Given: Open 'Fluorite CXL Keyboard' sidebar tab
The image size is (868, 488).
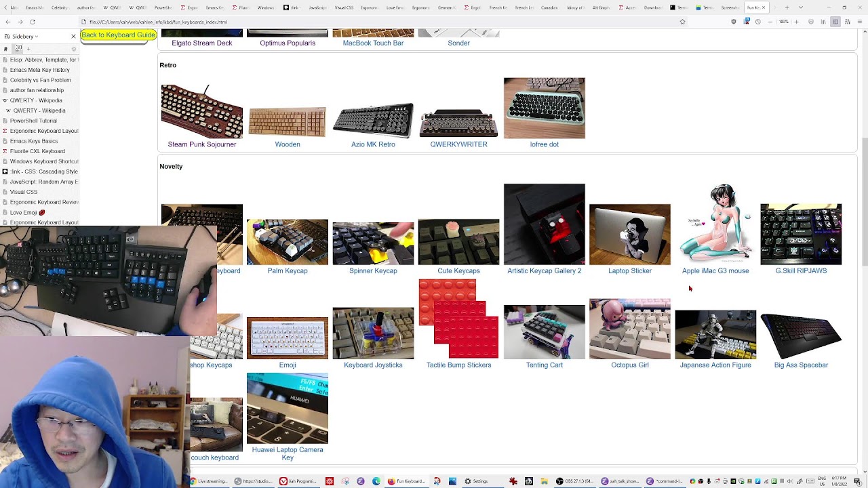Looking at the screenshot, I should pyautogui.click(x=39, y=151).
